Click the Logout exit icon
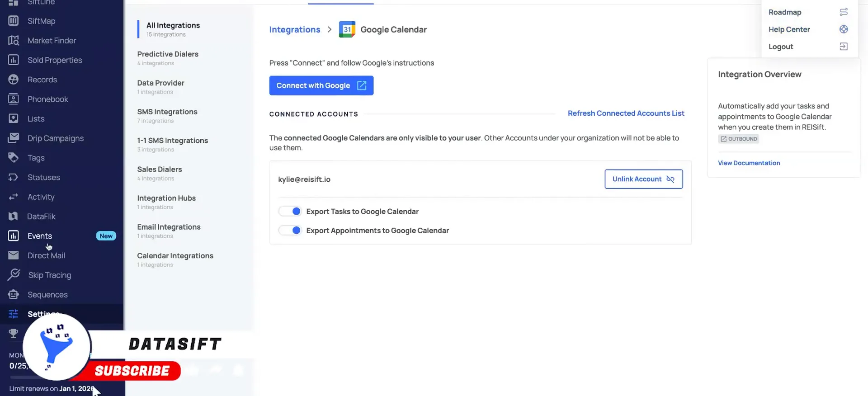 [x=844, y=47]
